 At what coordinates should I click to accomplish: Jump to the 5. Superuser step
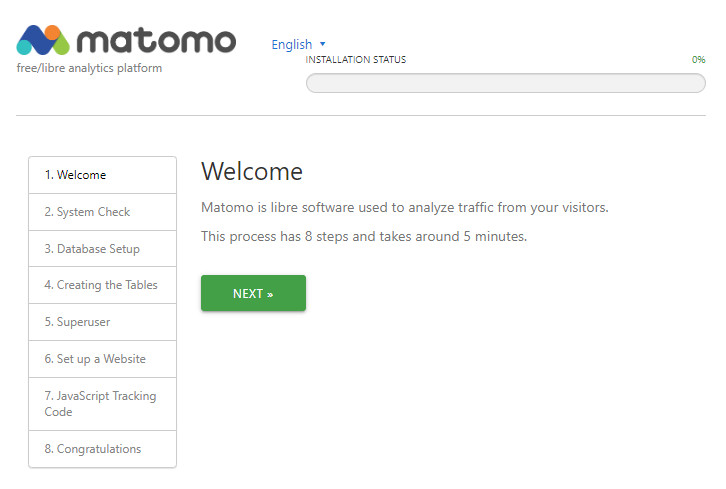tap(102, 322)
